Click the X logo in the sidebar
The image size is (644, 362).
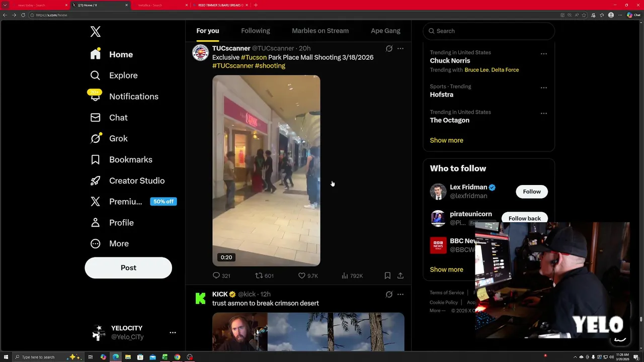point(96,32)
